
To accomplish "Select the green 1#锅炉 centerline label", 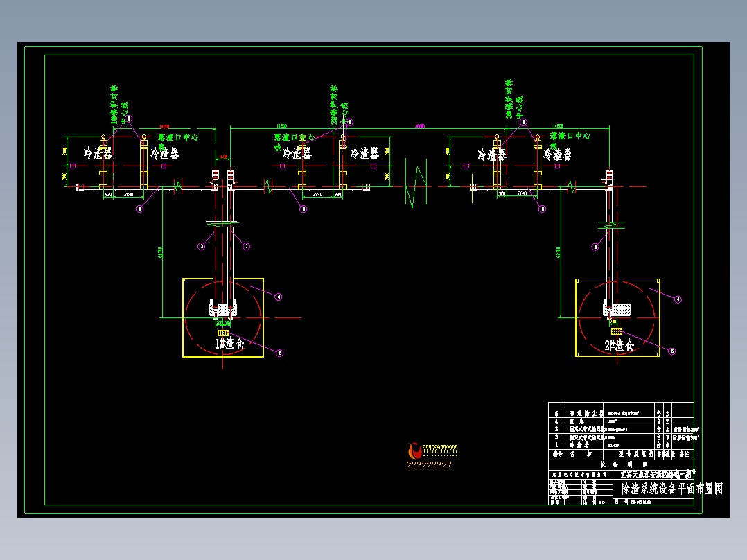I will (120, 105).
